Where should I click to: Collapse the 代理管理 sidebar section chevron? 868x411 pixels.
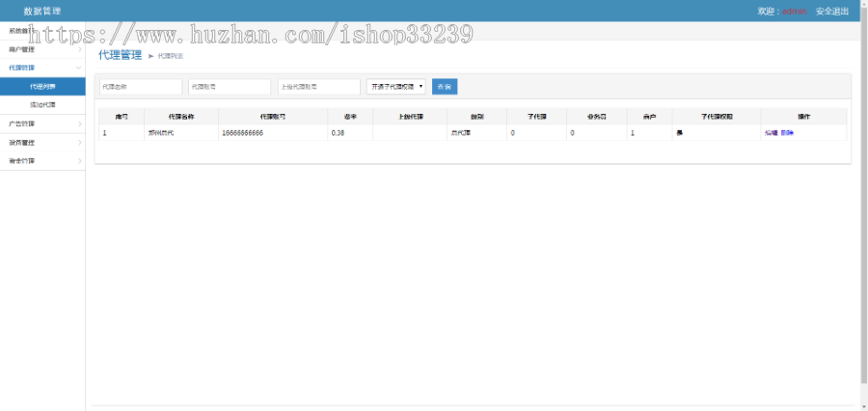(x=79, y=68)
